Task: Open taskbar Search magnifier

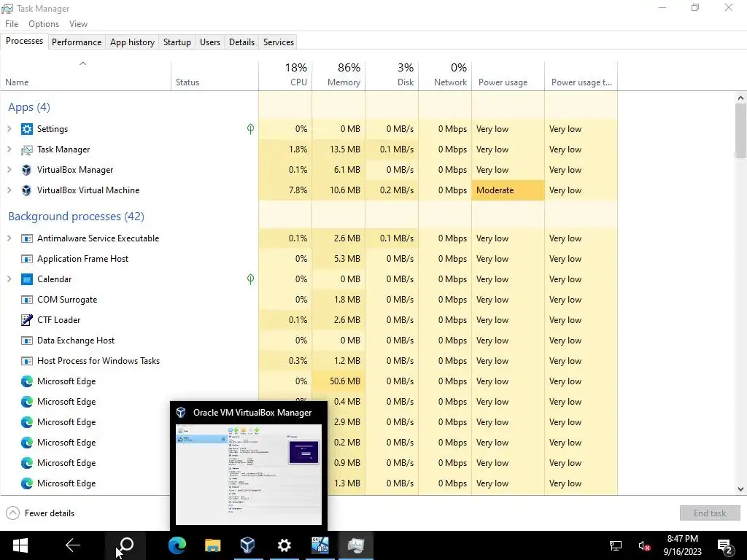Action: 125,545
